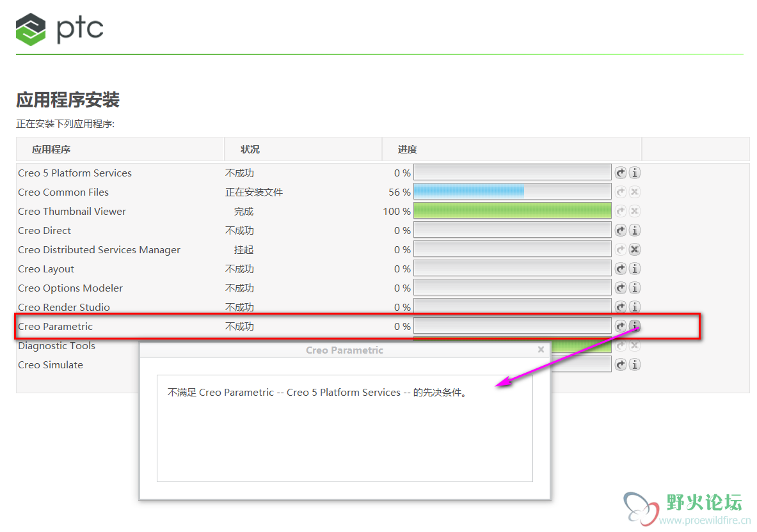Click the ptc logo
The height and width of the screenshot is (532, 757).
coord(60,29)
